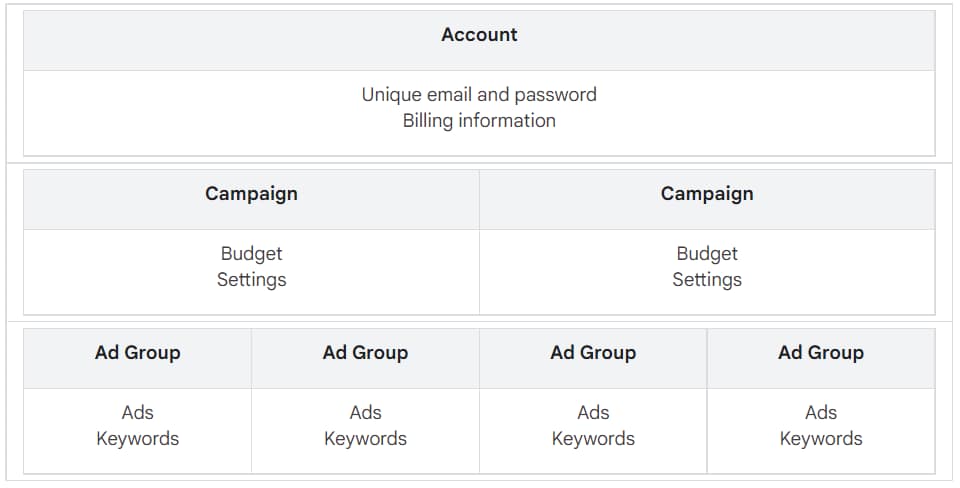The width and height of the screenshot is (960, 488).
Task: Select the 'Unique email and password' text
Action: (479, 95)
